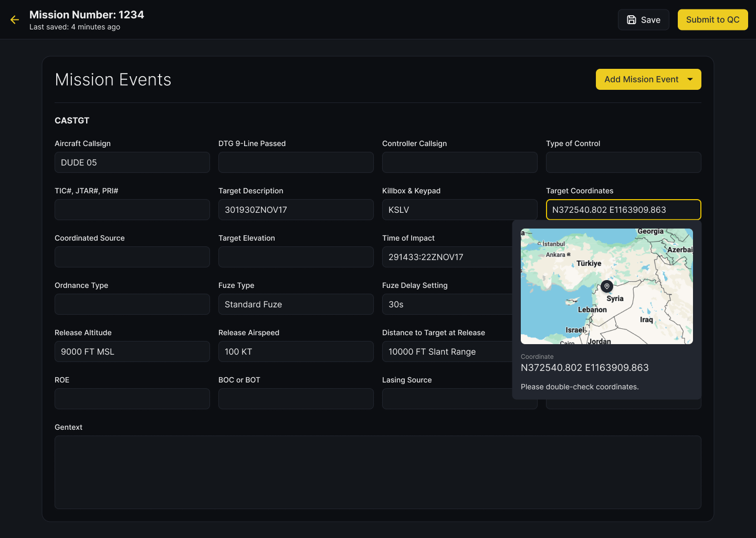The height and width of the screenshot is (538, 756).
Task: Click the Lasing Source input
Action: click(447, 399)
